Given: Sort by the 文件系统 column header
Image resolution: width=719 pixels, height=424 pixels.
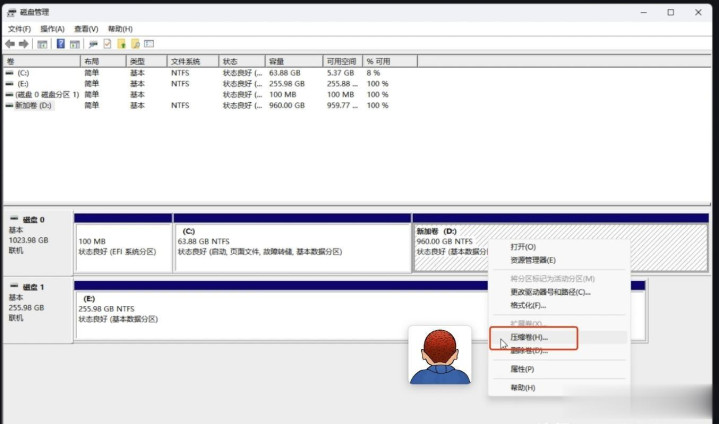Looking at the screenshot, I should tap(190, 61).
